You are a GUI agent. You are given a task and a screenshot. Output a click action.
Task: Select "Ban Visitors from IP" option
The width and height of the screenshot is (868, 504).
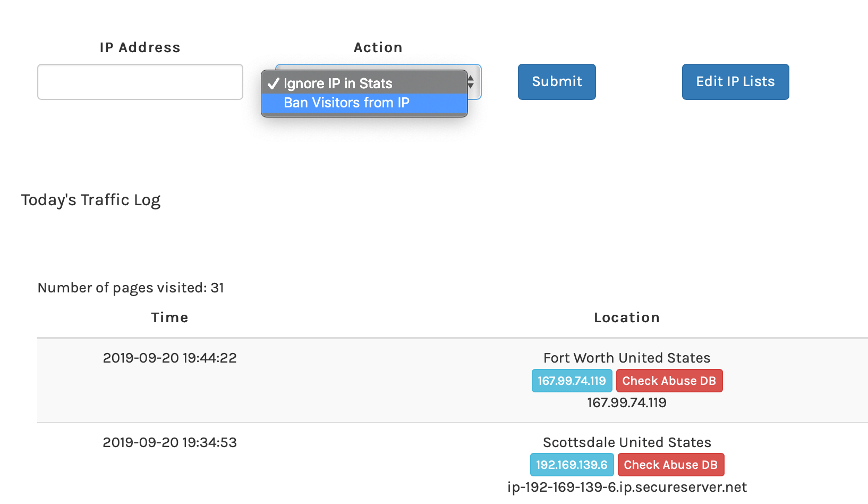click(346, 103)
